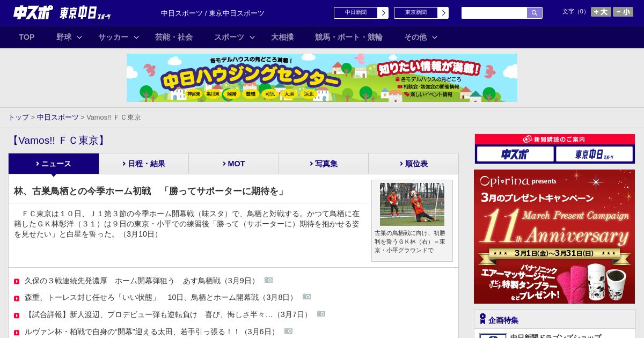Switch to 写真集 tab
Viewport: 644px width, 338px height.
[x=324, y=164]
